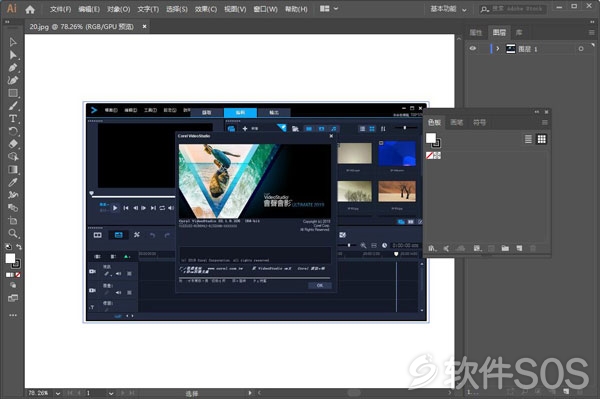The image size is (600, 399).
Task: Open Edit Toolbar three dots
Action: pyautogui.click(x=13, y=315)
